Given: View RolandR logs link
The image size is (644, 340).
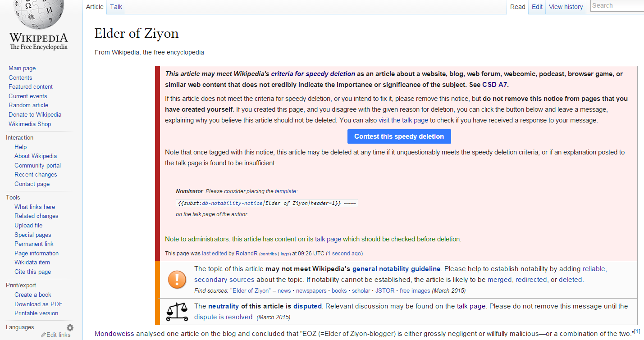Looking at the screenshot, I should pos(285,254).
